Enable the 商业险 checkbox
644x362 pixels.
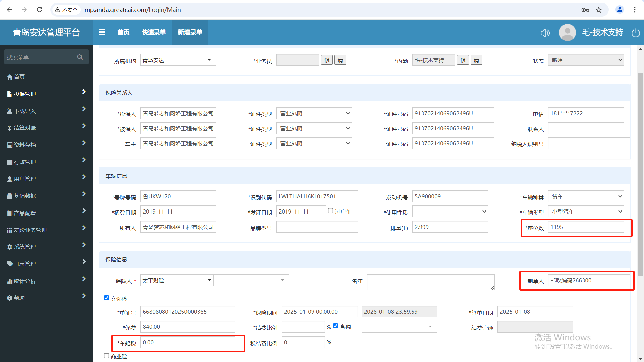[x=107, y=356]
